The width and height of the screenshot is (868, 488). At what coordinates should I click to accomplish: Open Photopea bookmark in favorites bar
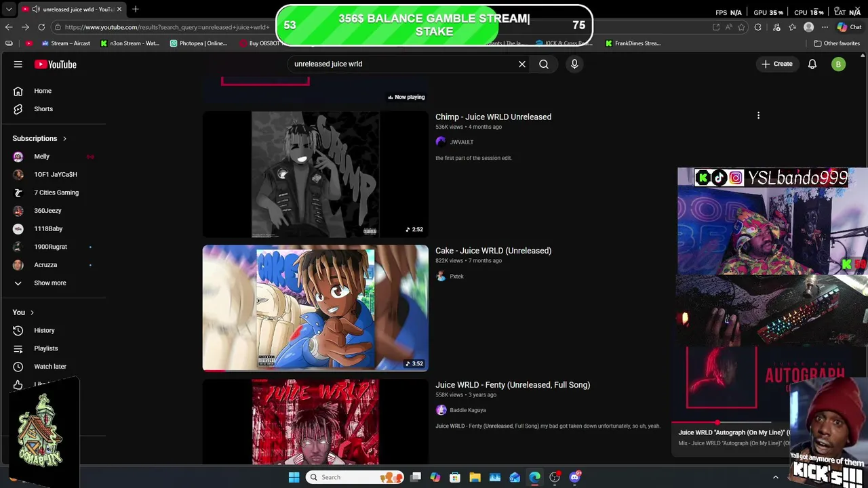click(x=199, y=43)
